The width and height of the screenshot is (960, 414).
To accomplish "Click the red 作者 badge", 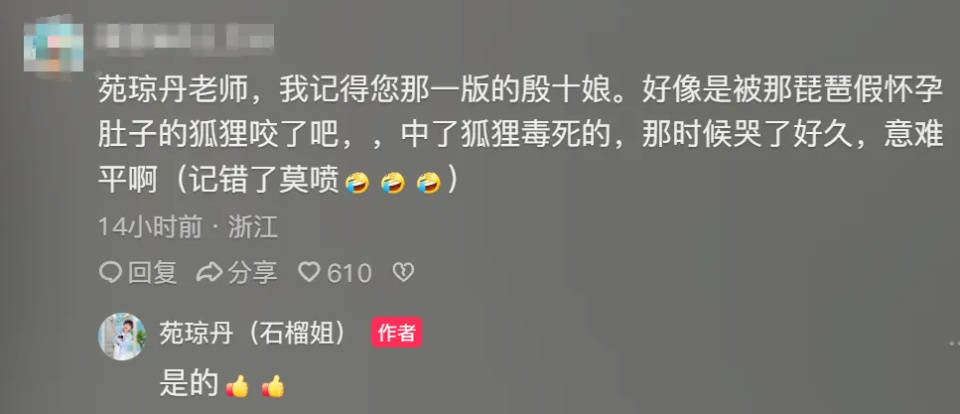I will (396, 333).
